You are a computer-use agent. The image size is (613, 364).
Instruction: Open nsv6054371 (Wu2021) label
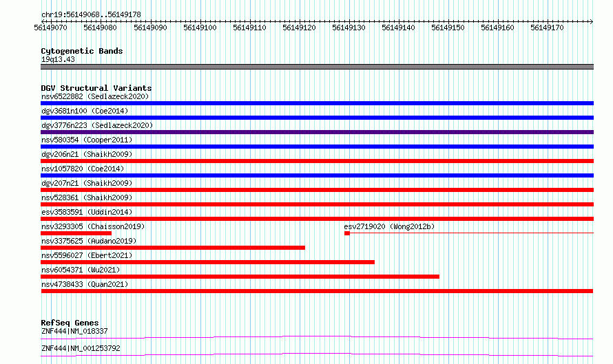[x=81, y=270]
